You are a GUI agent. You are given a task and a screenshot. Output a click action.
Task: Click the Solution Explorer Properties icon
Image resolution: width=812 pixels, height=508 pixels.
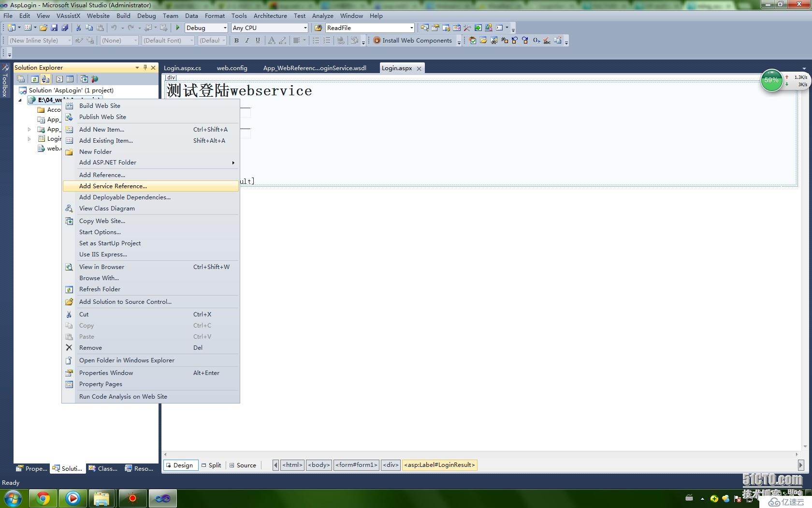(21, 79)
